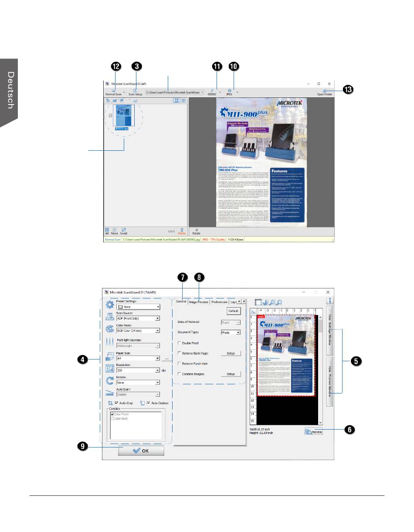Click the Default button

(234, 311)
